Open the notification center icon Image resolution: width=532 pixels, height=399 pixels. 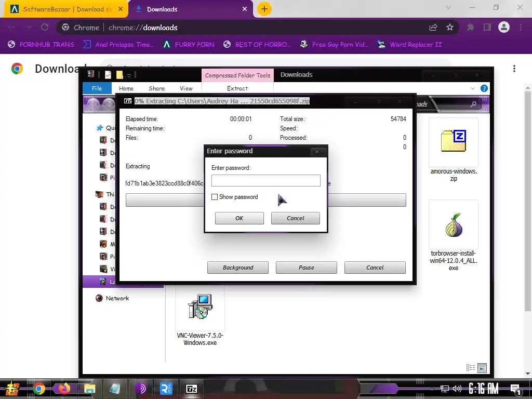(x=516, y=389)
